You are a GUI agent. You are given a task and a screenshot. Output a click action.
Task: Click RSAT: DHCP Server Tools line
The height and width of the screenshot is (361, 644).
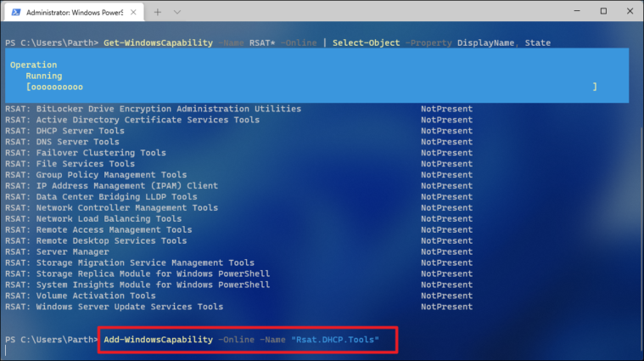click(64, 131)
